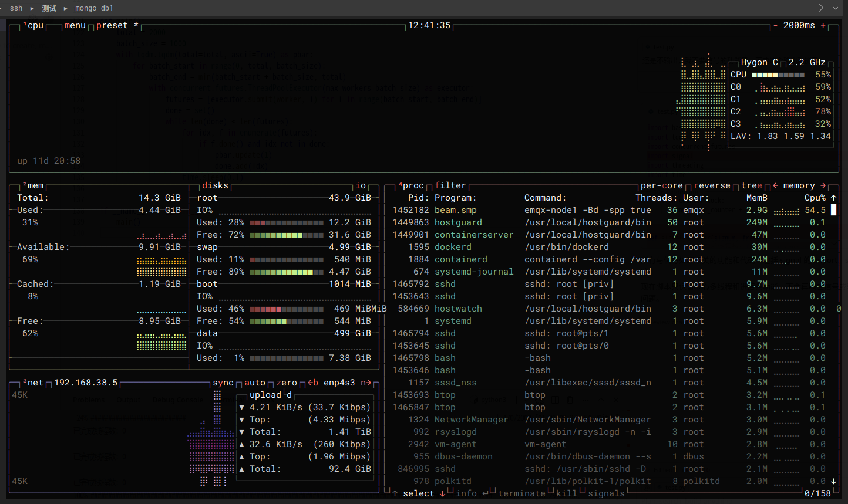Click the overall CPU usage meter
848x504 pixels.
[778, 75]
